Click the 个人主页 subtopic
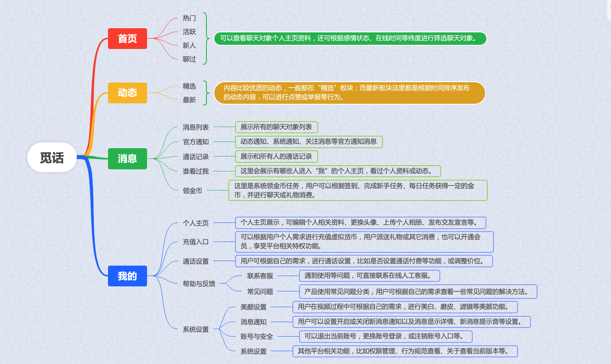 point(196,223)
